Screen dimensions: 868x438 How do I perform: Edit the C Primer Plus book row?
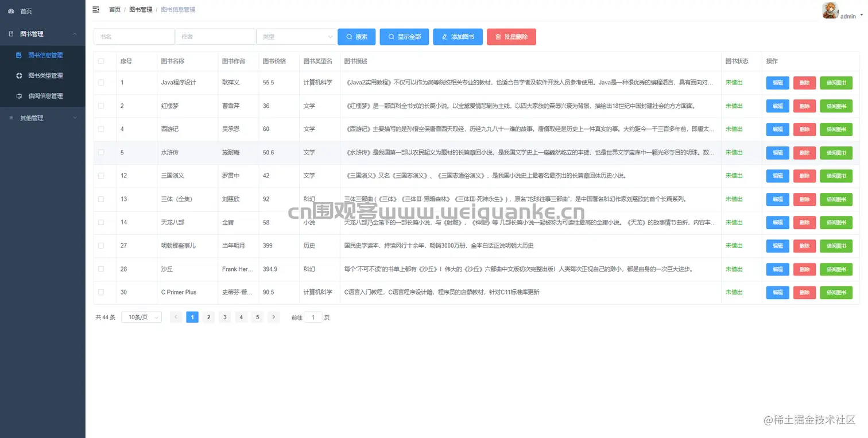778,292
